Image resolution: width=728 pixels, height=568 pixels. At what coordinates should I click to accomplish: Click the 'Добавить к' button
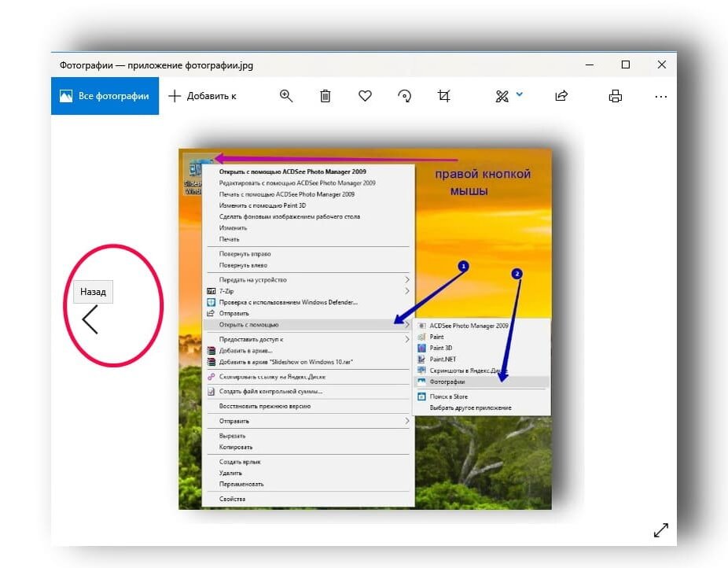[x=204, y=95]
